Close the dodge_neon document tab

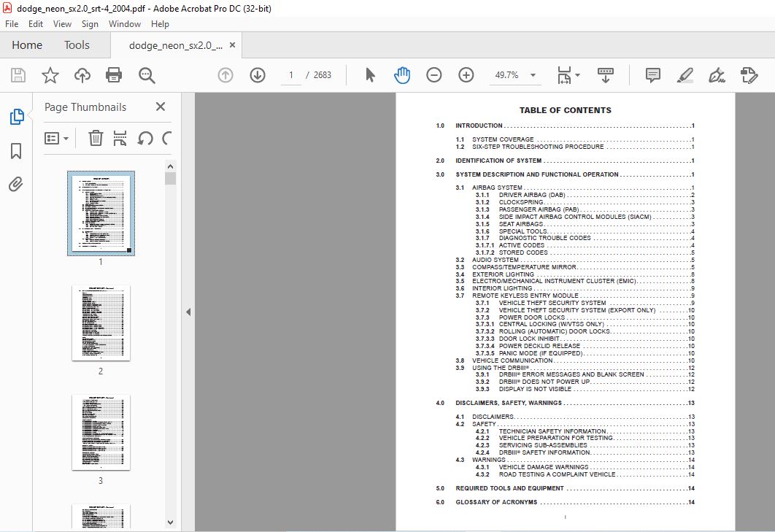click(232, 45)
